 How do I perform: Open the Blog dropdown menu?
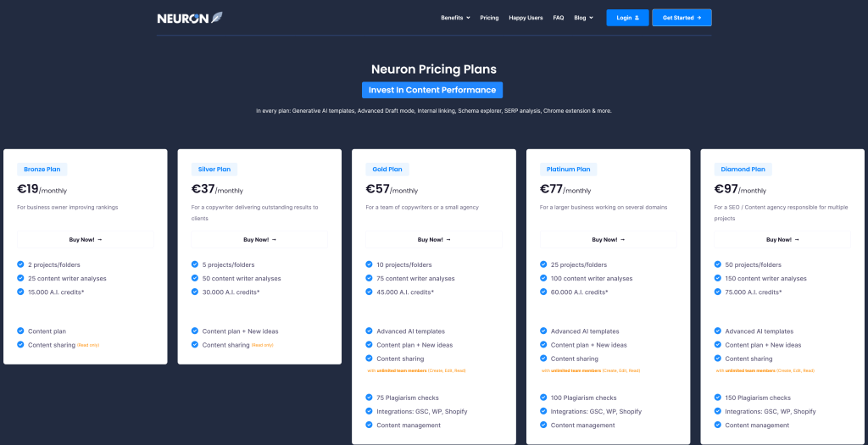(x=583, y=18)
